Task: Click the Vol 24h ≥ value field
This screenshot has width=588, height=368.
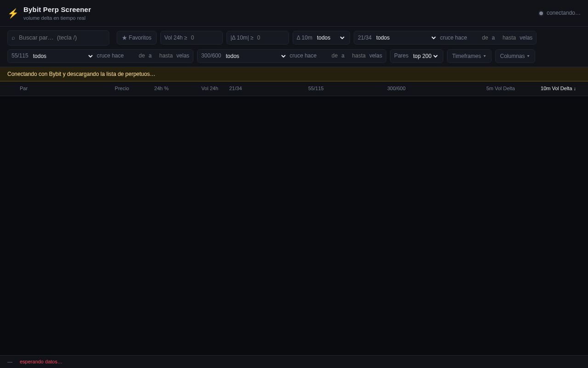Action: point(204,38)
